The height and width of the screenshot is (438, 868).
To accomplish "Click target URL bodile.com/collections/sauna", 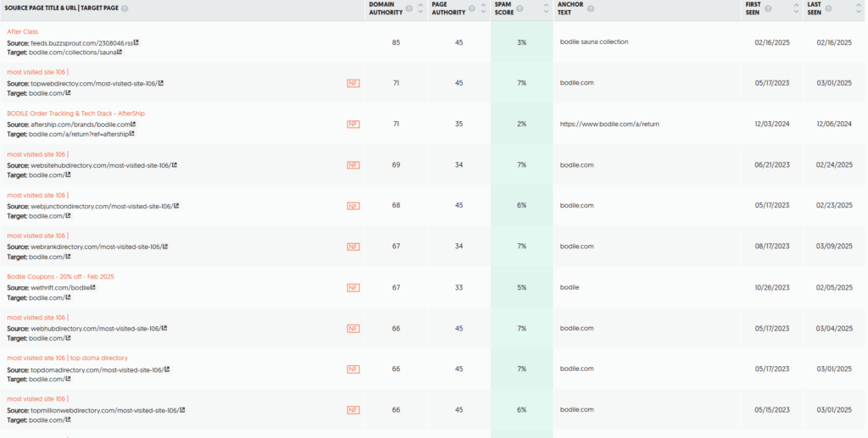I will click(73, 53).
